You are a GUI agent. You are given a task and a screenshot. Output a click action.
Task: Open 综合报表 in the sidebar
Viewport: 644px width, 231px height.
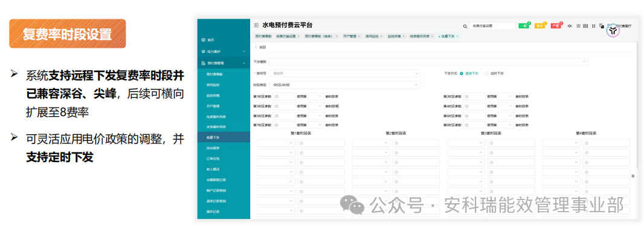pos(224,148)
